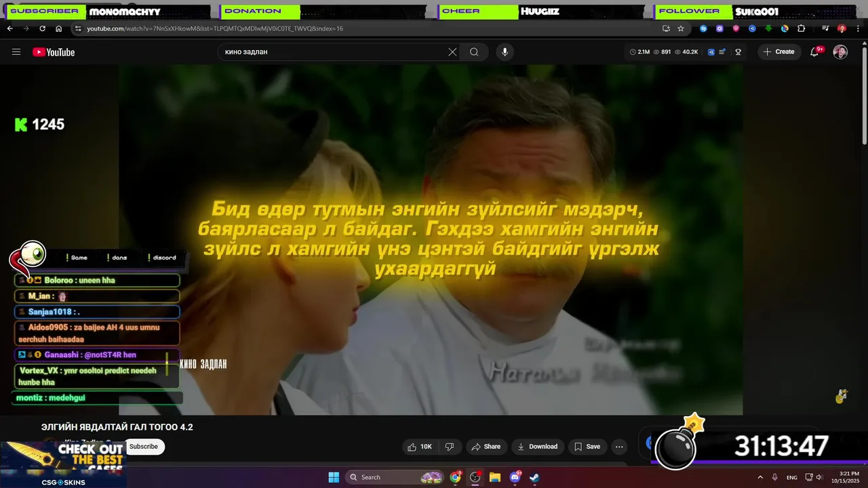The width and height of the screenshot is (868, 488).
Task: Click the Create button
Action: pyautogui.click(x=779, y=52)
